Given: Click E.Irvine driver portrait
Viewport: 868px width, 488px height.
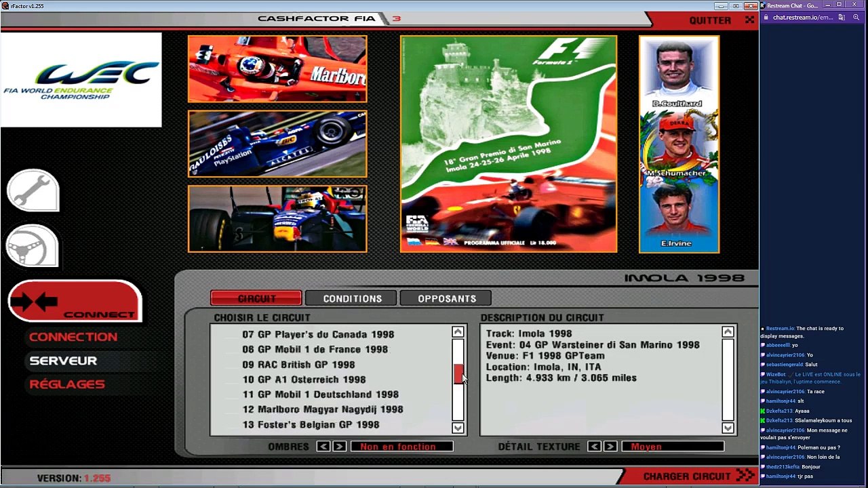Looking at the screenshot, I should pyautogui.click(x=679, y=215).
